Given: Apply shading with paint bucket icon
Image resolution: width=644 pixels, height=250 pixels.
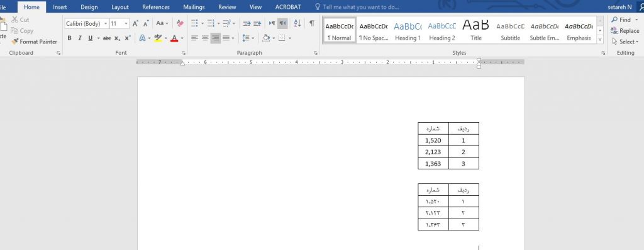Looking at the screenshot, I should [266, 38].
